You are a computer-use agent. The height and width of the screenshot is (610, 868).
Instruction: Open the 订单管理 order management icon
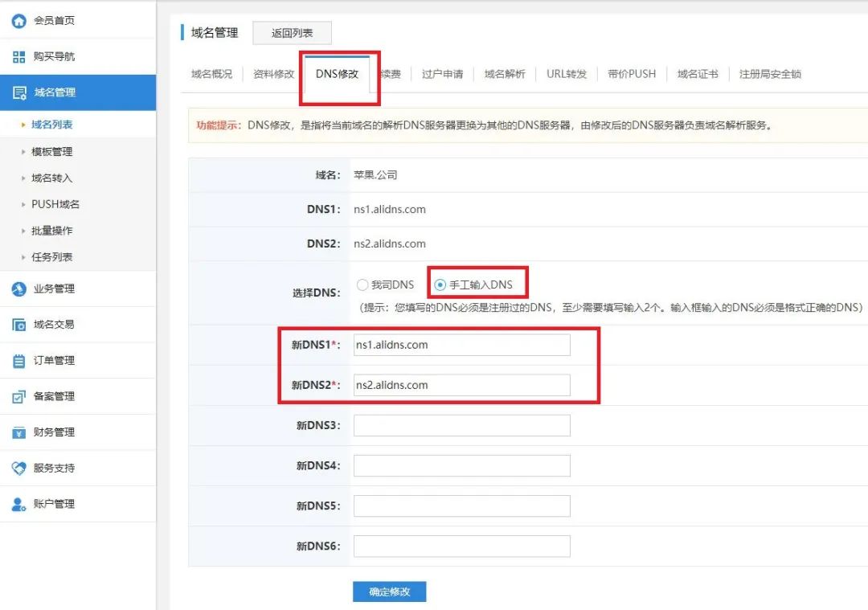click(x=20, y=360)
